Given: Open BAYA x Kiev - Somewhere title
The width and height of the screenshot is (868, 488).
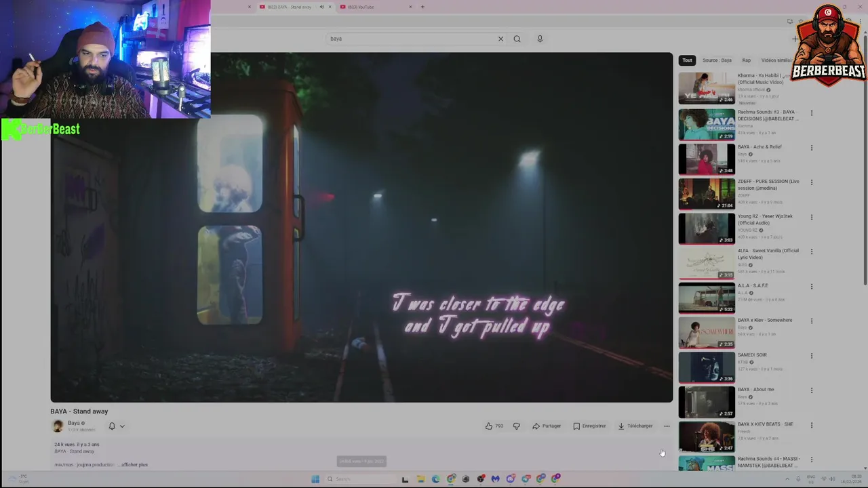Looking at the screenshot, I should click(765, 320).
